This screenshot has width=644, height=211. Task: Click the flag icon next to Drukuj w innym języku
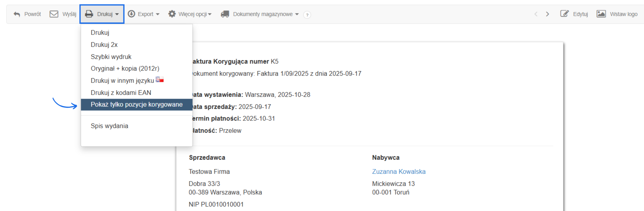click(160, 80)
